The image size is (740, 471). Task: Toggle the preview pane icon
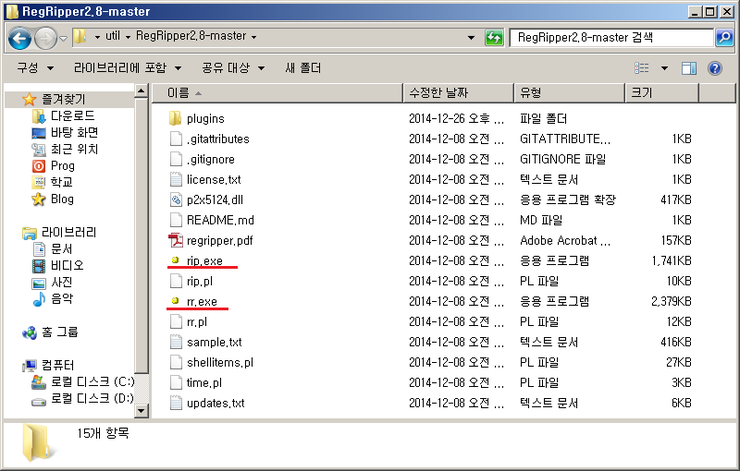(689, 68)
